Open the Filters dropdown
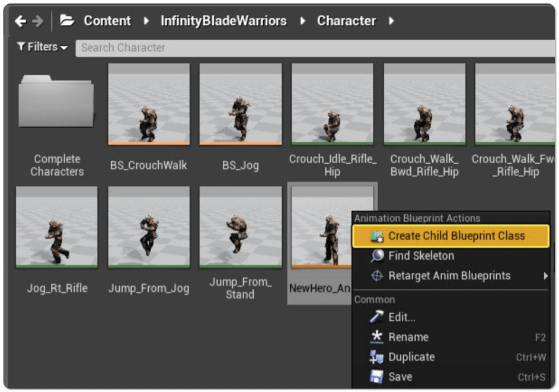This screenshot has height=392, width=559. click(42, 47)
